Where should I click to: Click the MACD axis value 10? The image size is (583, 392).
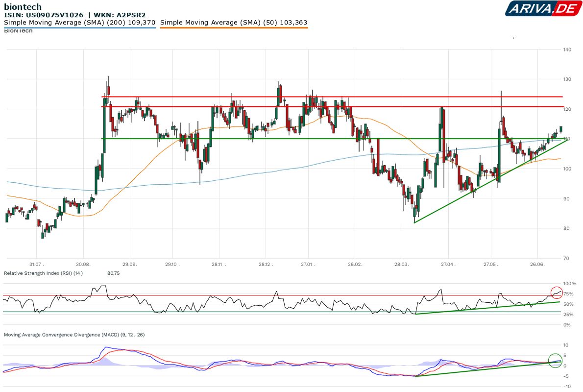coord(566,345)
